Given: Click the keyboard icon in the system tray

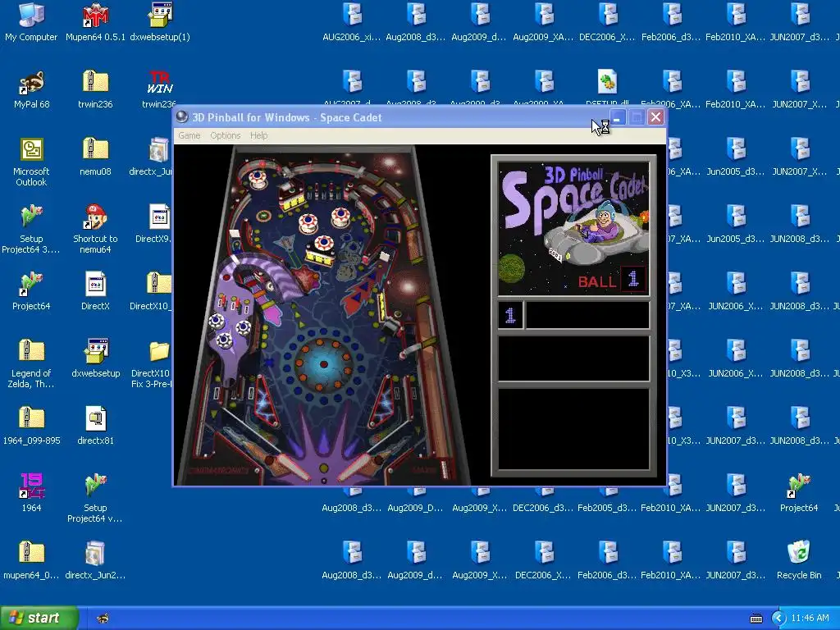Looking at the screenshot, I should [756, 619].
